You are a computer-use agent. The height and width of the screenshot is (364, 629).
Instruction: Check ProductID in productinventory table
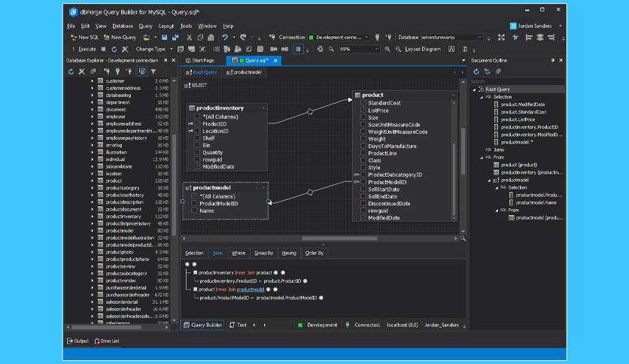point(197,124)
